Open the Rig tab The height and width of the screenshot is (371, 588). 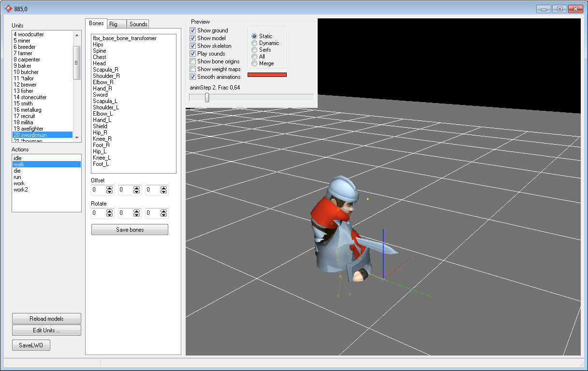(x=117, y=24)
